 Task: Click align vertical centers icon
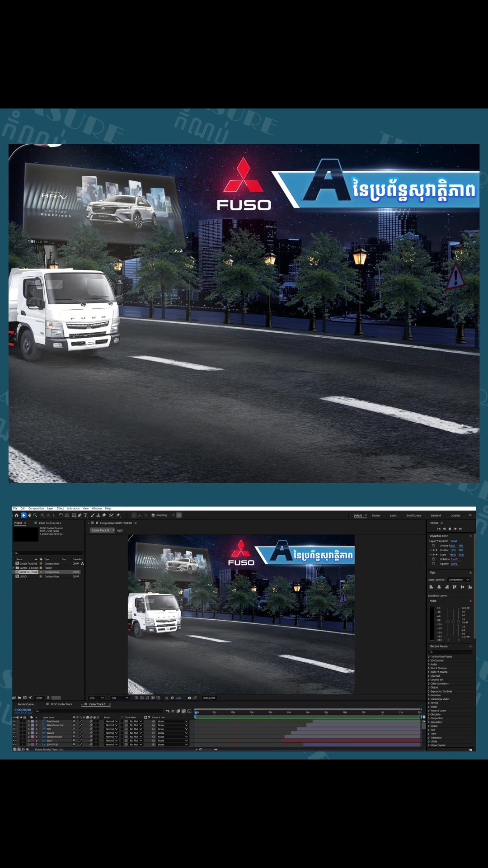point(462,587)
